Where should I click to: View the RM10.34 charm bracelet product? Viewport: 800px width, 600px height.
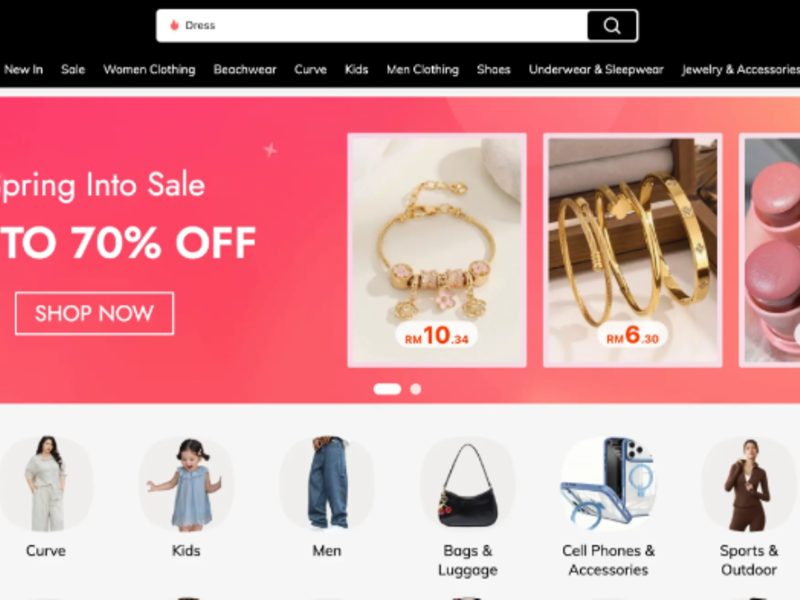point(437,250)
